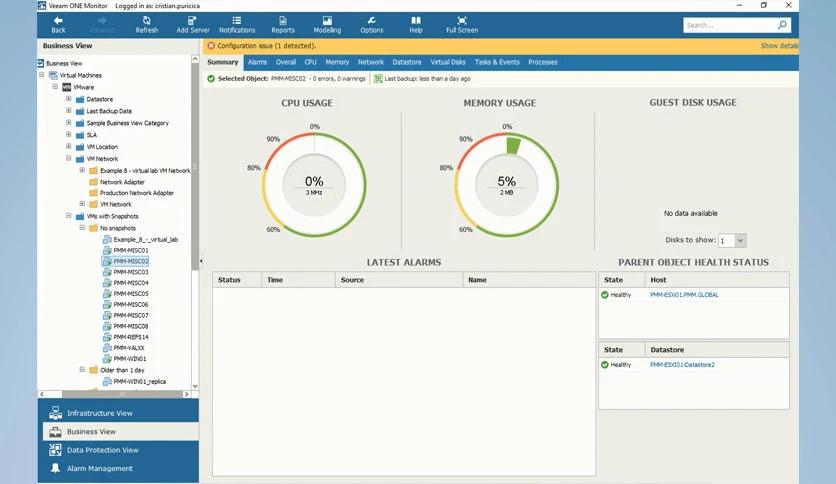This screenshot has width=836, height=484.
Task: Expand the SLA category node
Action: point(68,134)
